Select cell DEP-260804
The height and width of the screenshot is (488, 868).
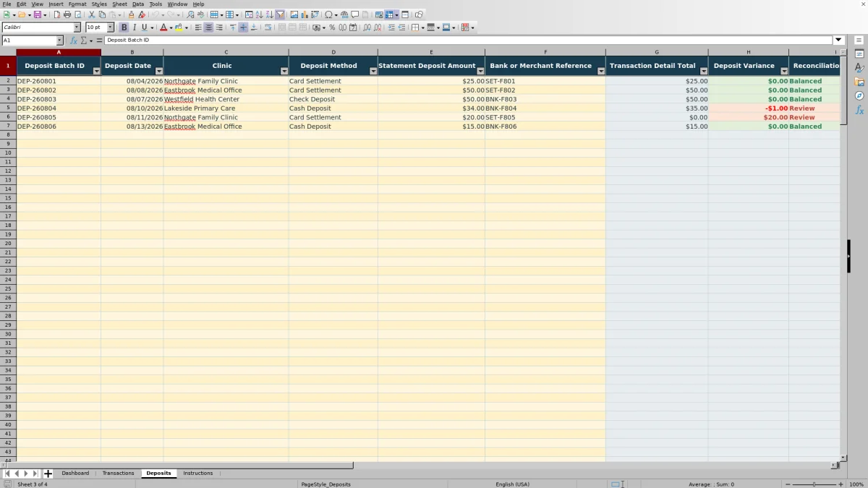59,108
